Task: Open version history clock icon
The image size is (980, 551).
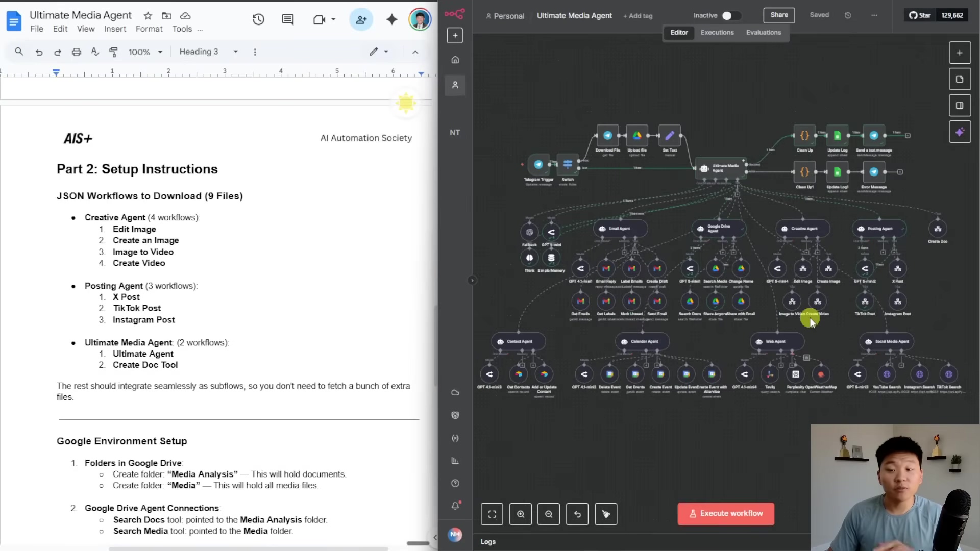Action: (x=258, y=20)
